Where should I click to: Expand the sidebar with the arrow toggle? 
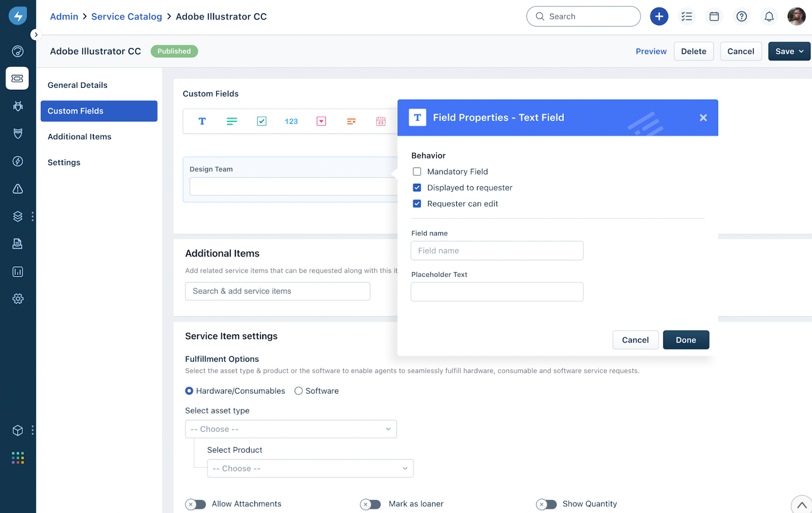(36, 35)
